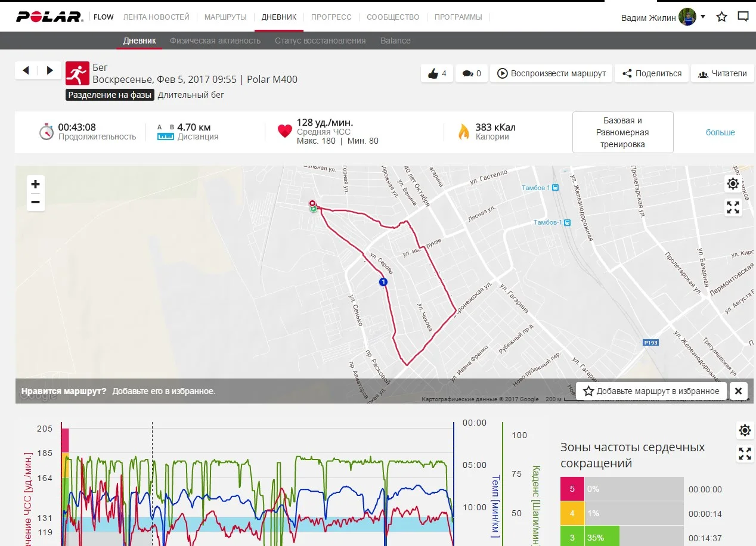Click the thumbs-up like button

click(x=437, y=73)
